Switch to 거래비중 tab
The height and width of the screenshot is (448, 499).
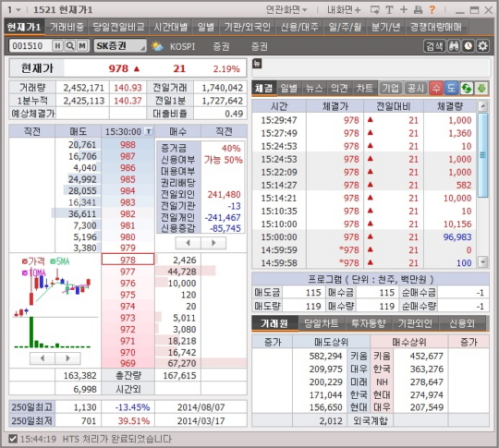(67, 27)
